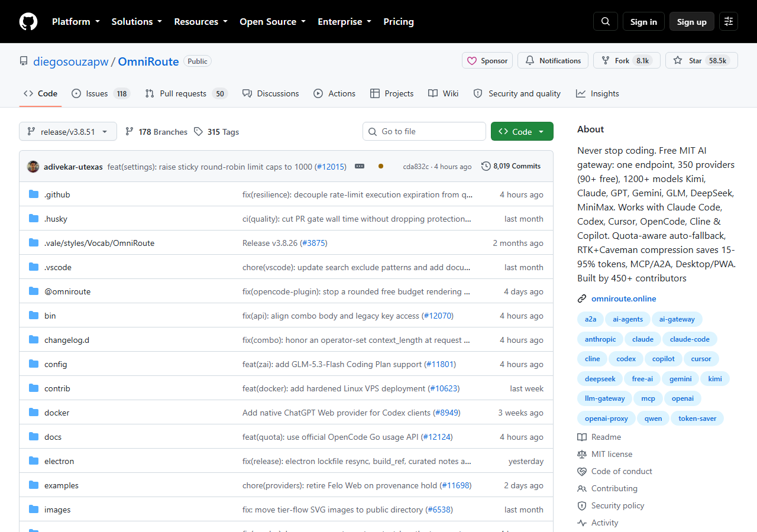Click the Star button
Image resolution: width=757 pixels, height=532 pixels.
tap(701, 61)
